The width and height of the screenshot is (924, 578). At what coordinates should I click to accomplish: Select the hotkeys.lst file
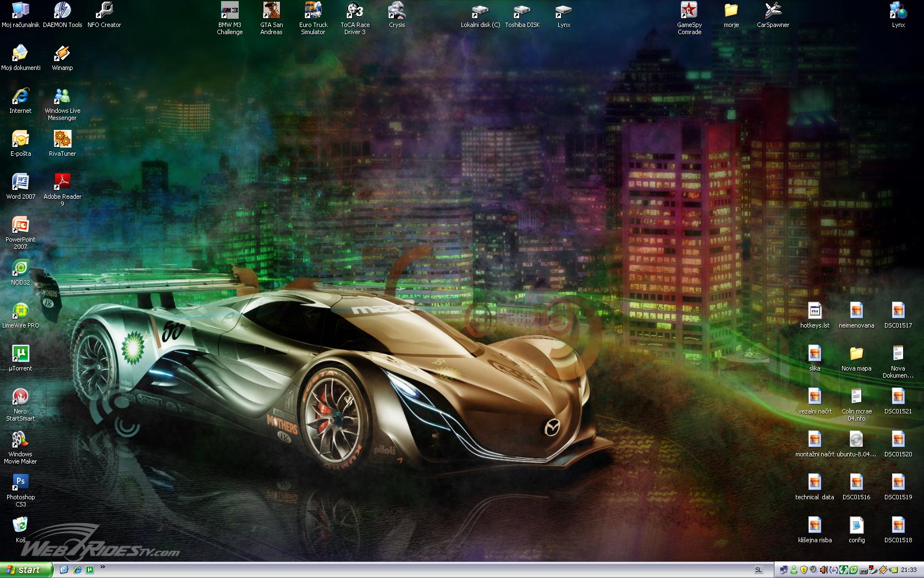coord(815,315)
